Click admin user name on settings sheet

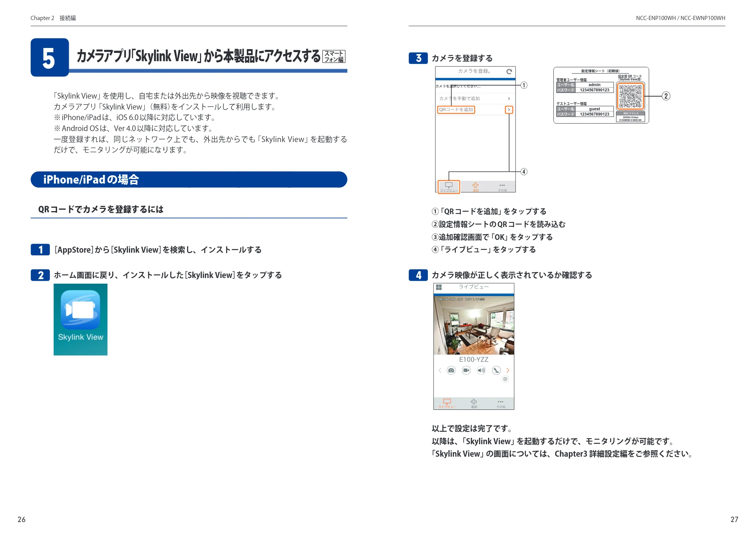(x=594, y=85)
